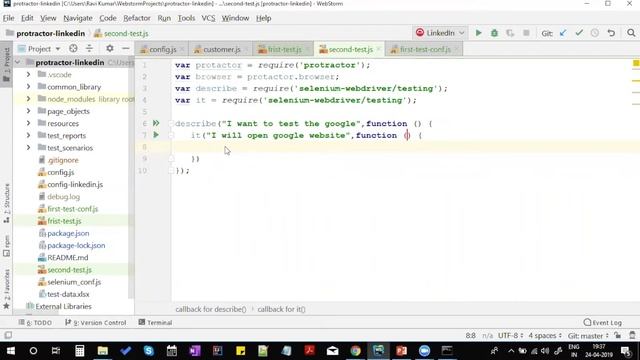Expand the common_library folder
The height and width of the screenshot is (360, 640).
tap(28, 87)
